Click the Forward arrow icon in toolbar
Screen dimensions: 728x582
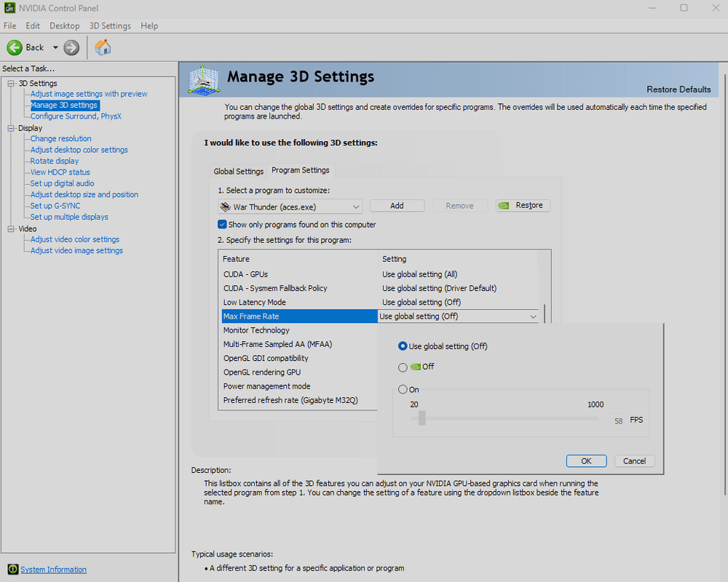(x=71, y=47)
